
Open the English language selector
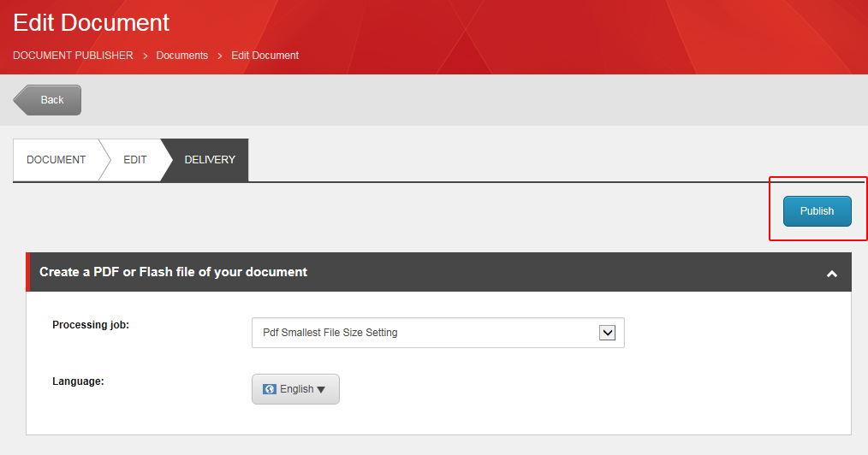295,389
